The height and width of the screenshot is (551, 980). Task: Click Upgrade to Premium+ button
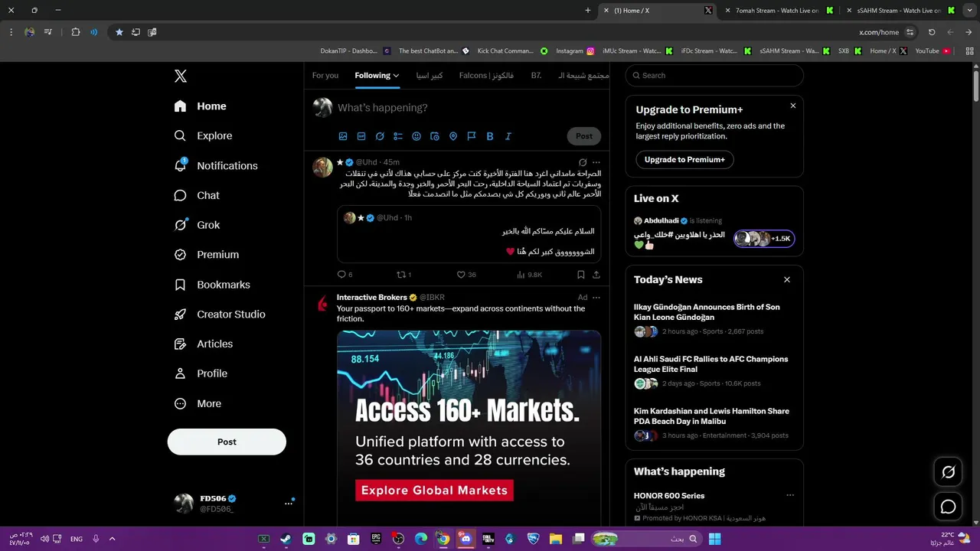tap(684, 159)
